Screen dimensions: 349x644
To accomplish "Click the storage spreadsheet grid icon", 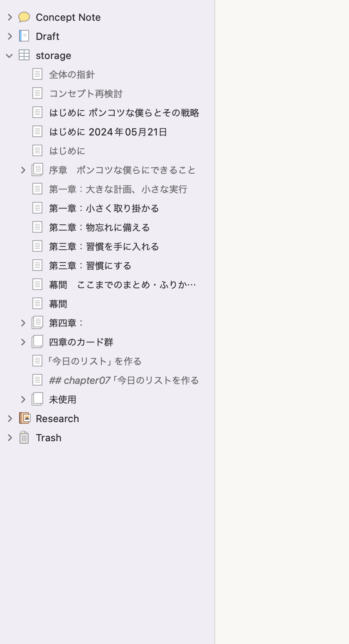I will (23, 55).
